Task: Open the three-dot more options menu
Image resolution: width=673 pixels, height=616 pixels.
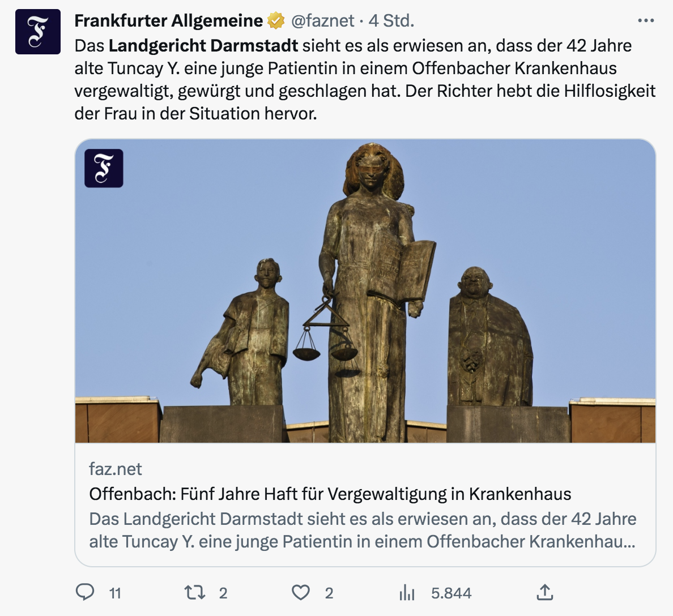Action: (646, 20)
